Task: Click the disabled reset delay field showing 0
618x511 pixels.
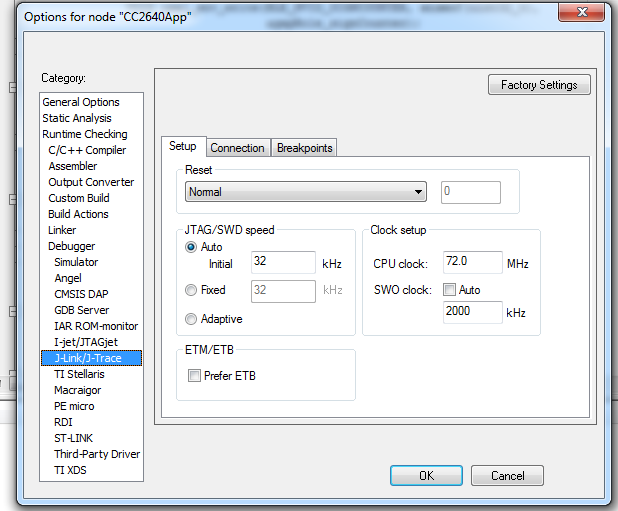Action: tap(471, 192)
